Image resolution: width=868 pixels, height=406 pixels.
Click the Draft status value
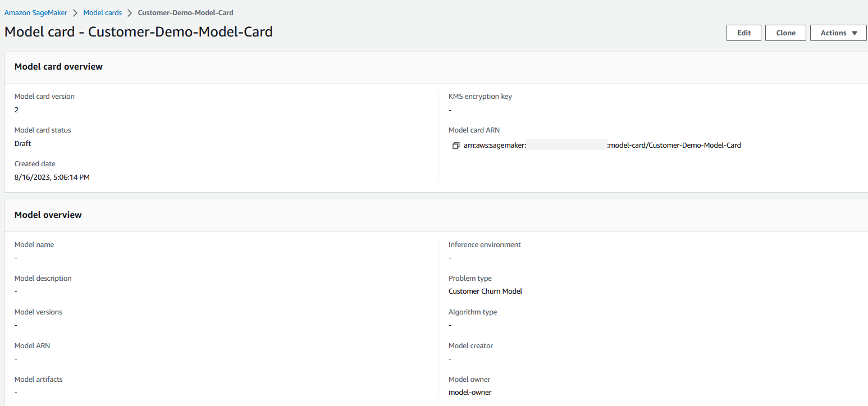tap(22, 144)
